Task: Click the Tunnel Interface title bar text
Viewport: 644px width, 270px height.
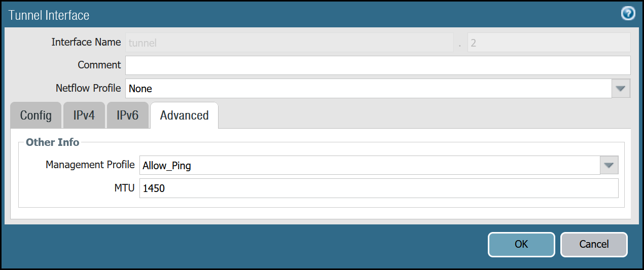Action: coord(49,15)
